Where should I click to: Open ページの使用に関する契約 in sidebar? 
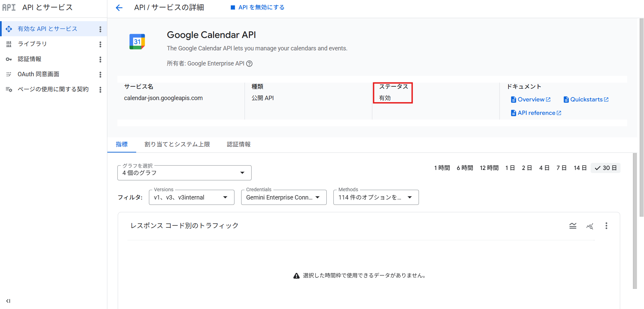53,89
